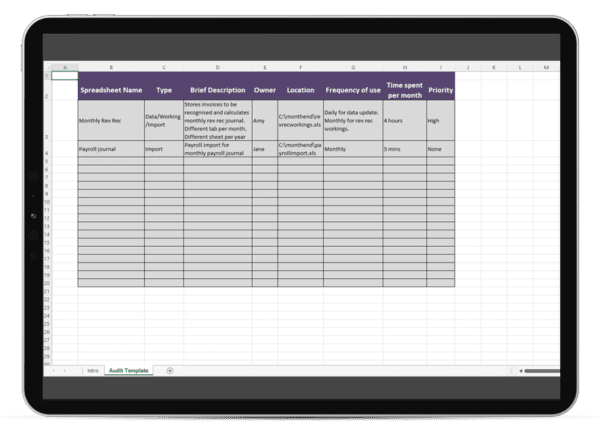Image resolution: width=600 pixels, height=441 pixels.
Task: Open the Intro sheet tab
Action: (x=93, y=371)
